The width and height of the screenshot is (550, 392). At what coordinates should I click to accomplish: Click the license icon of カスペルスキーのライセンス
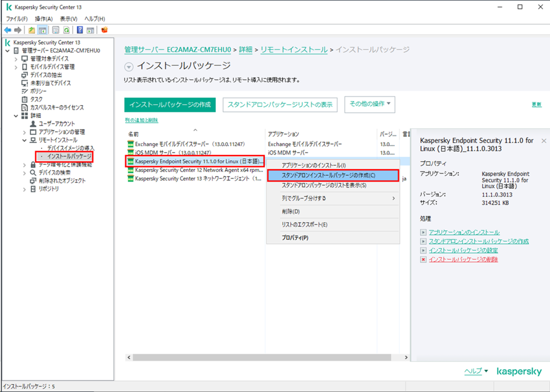pos(25,107)
